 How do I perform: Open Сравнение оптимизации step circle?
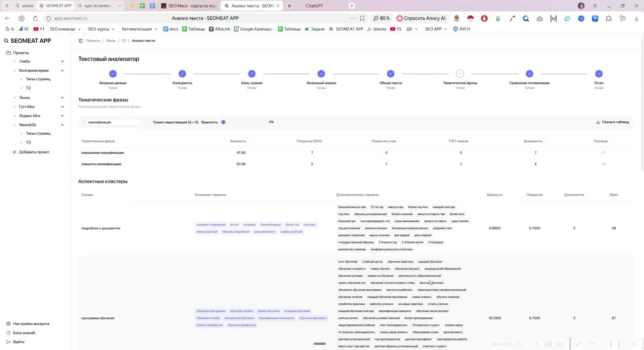[x=529, y=73]
